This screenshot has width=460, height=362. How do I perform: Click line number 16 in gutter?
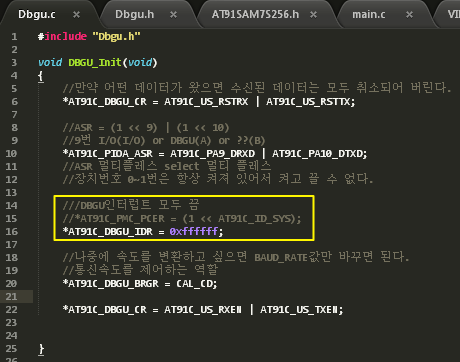point(11,231)
